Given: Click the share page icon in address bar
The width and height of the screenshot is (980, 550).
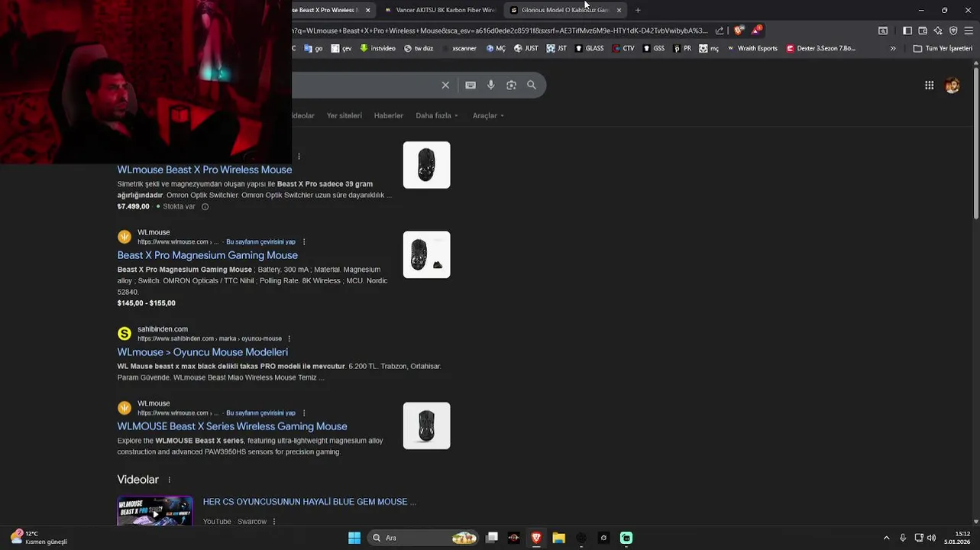Looking at the screenshot, I should (x=719, y=31).
